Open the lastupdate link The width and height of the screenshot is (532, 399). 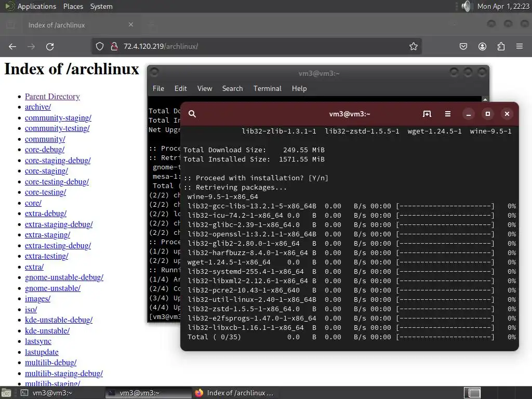point(42,352)
